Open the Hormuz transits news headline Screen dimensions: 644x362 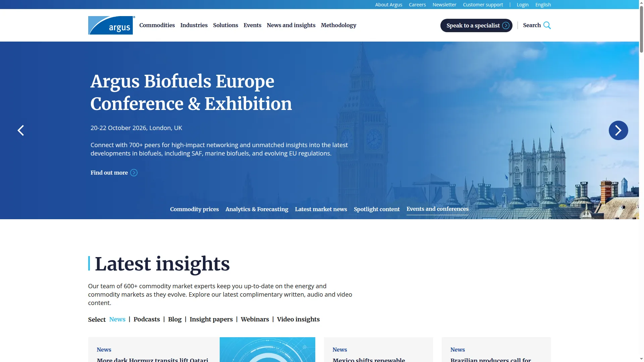pos(153,360)
